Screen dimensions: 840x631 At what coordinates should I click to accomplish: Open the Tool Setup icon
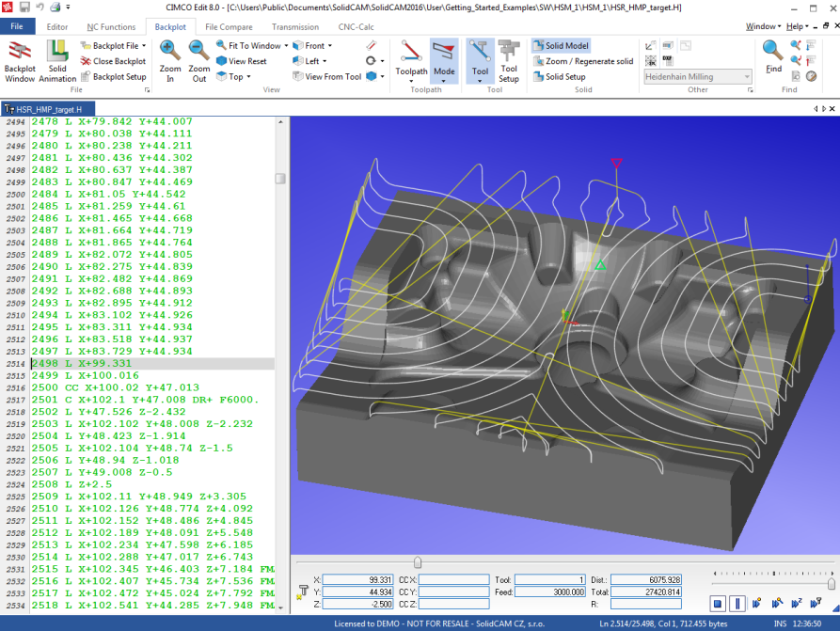tap(509, 58)
